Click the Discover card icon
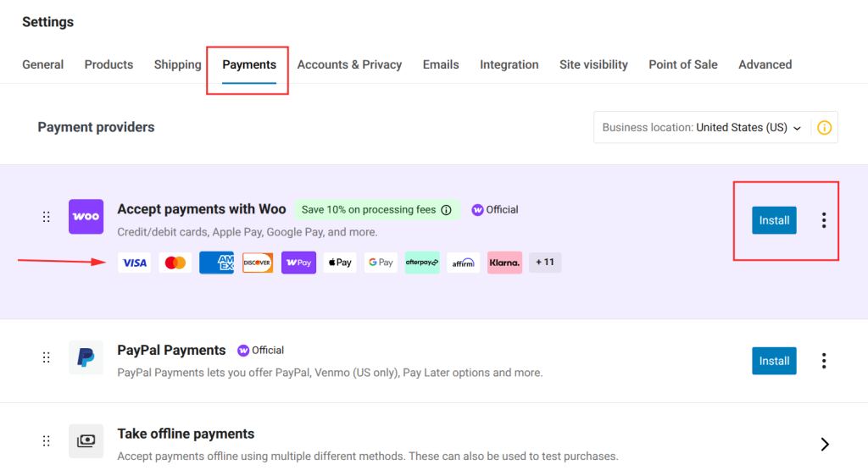Viewport: 868px width, 476px height. tap(258, 263)
